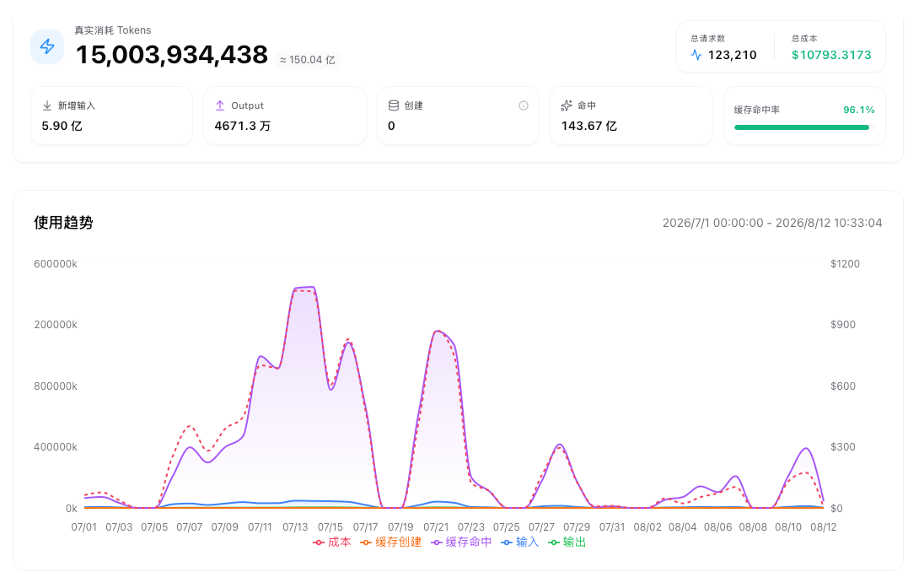Open the info icon in the 创建 card

524,105
